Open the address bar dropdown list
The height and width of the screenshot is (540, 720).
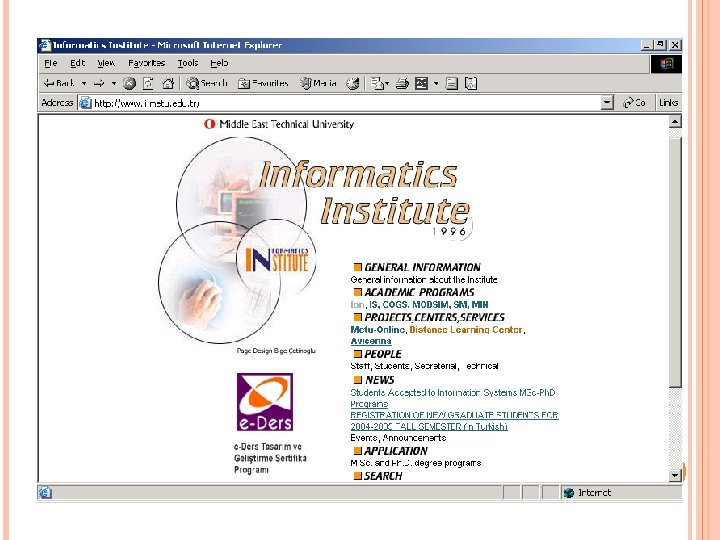(x=607, y=103)
